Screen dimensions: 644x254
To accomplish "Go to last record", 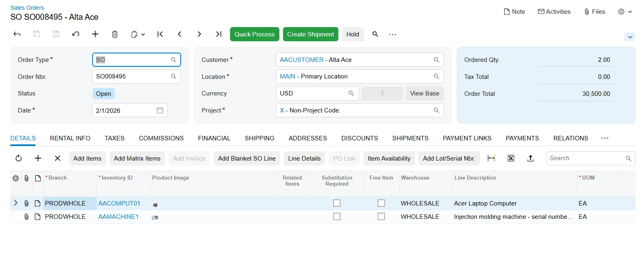I will click(x=219, y=34).
